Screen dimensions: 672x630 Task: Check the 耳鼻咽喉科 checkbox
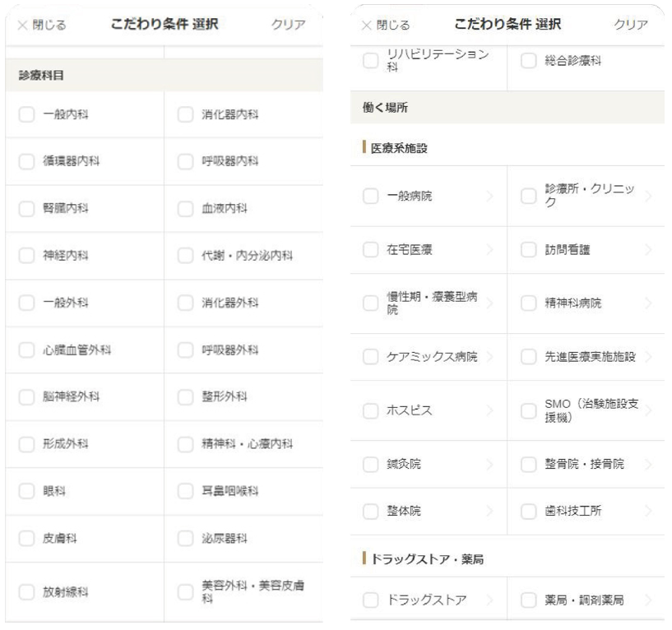(186, 493)
